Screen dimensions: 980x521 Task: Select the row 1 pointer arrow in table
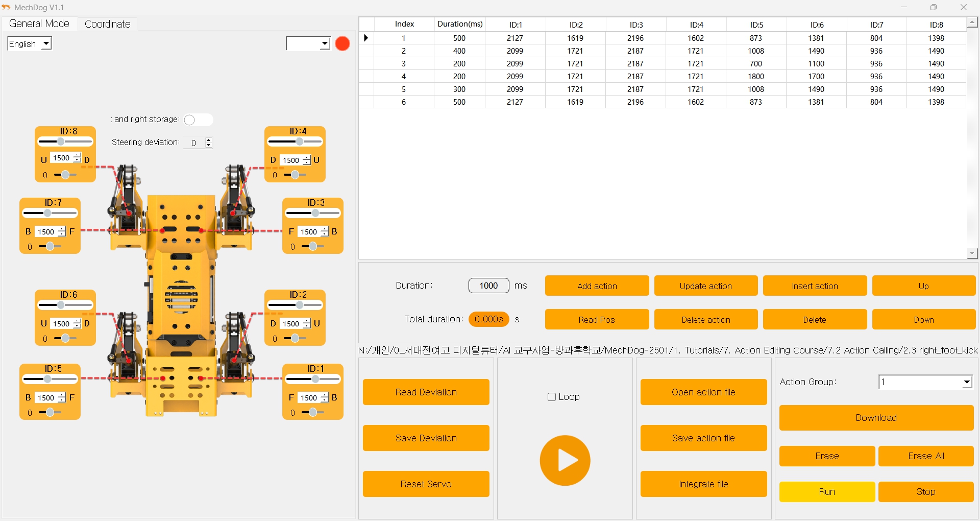tap(366, 38)
